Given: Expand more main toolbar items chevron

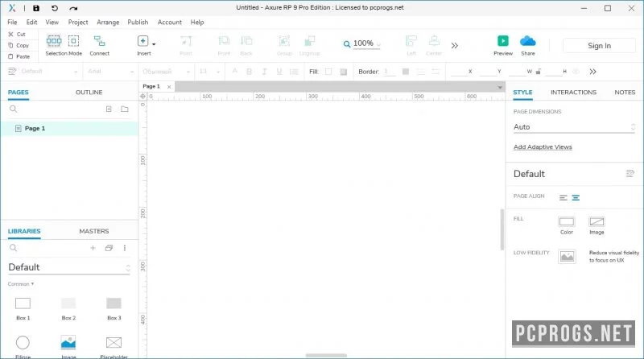Looking at the screenshot, I should tap(454, 46).
